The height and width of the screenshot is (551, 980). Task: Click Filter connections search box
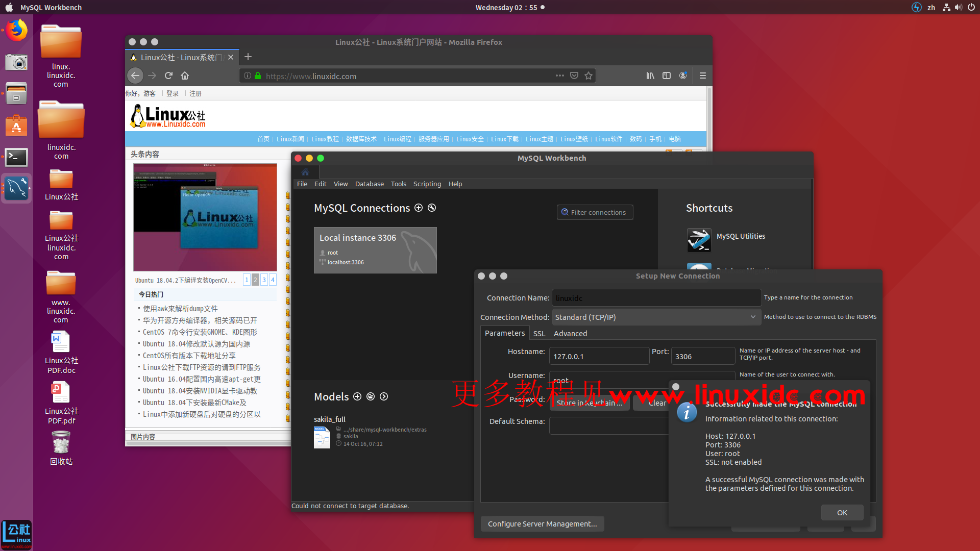(x=595, y=212)
